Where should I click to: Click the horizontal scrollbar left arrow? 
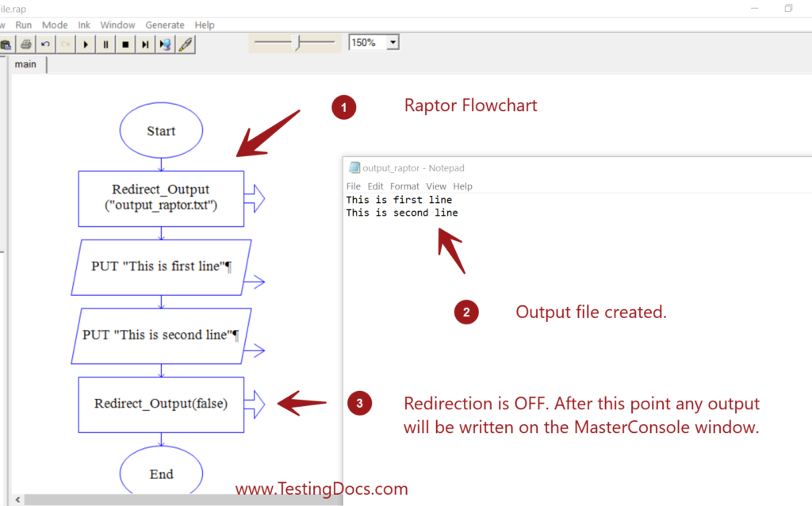[18, 500]
